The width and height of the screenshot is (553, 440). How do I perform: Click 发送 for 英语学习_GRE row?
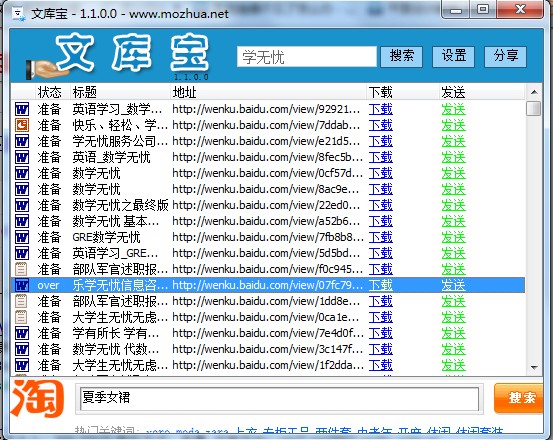pyautogui.click(x=454, y=253)
